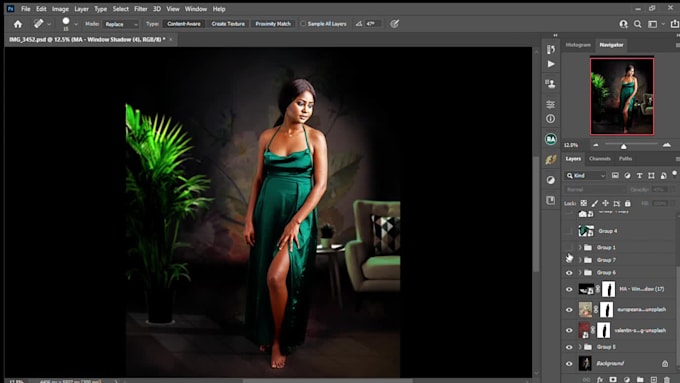This screenshot has height=383, width=680.
Task: Hide the Group 6 layer
Action: point(569,273)
